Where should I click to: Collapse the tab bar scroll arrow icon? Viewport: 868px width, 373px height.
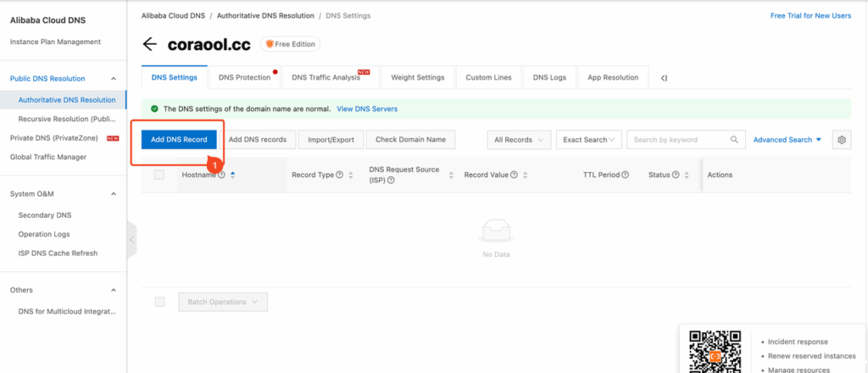click(664, 78)
